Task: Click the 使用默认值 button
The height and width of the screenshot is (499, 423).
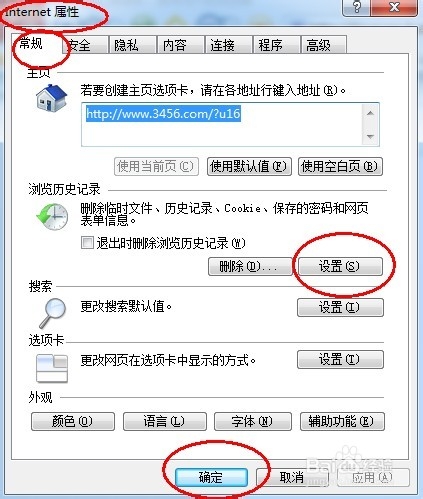Action: [249, 166]
